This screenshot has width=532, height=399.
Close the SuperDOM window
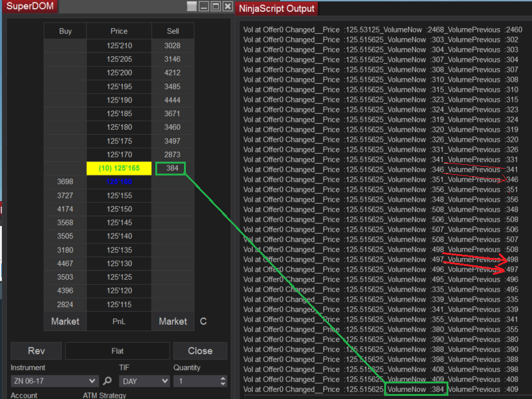[228, 6]
